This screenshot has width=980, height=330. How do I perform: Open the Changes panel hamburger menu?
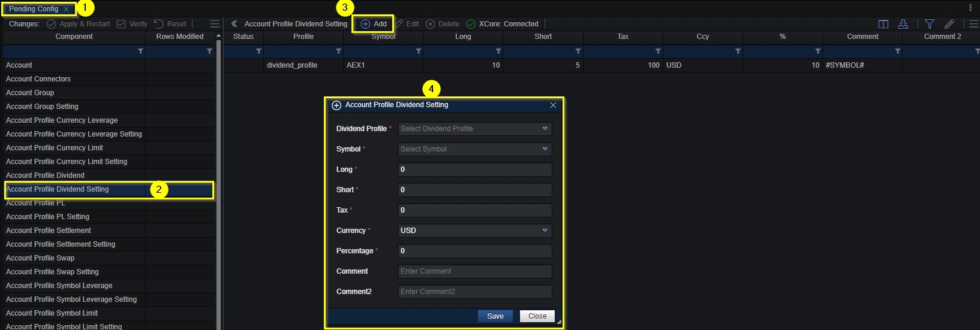coord(214,24)
